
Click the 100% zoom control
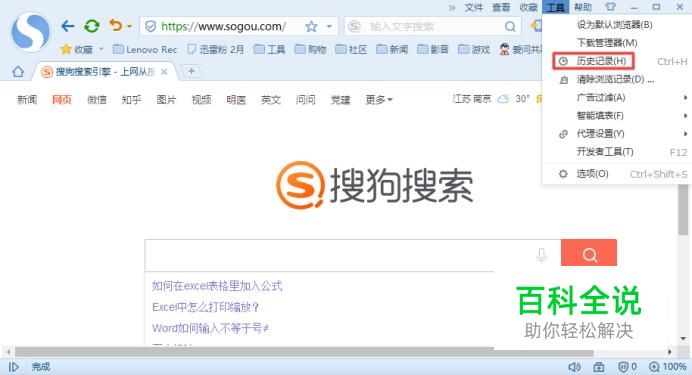coord(667,367)
